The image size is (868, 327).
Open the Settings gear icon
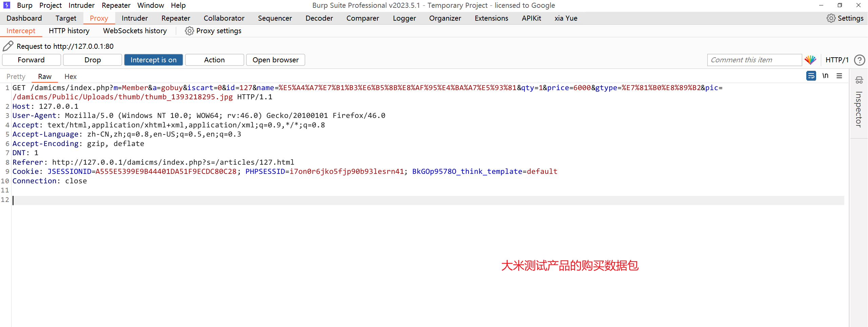tap(831, 18)
